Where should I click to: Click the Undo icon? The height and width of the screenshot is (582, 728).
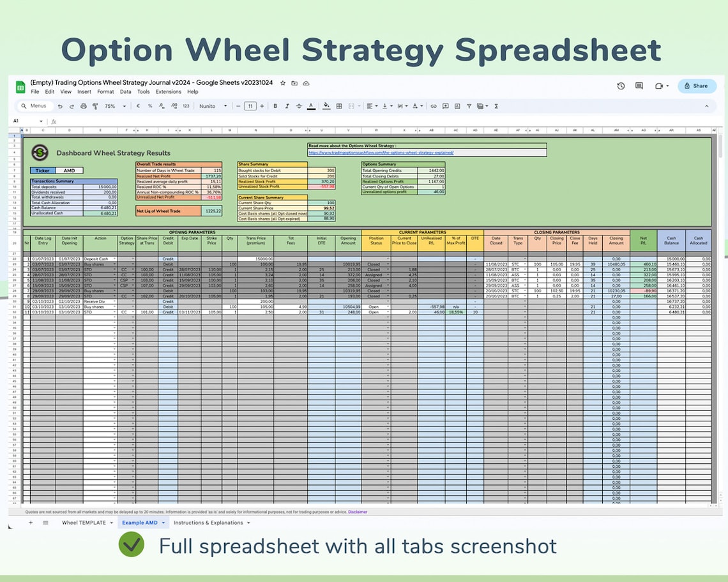61,107
